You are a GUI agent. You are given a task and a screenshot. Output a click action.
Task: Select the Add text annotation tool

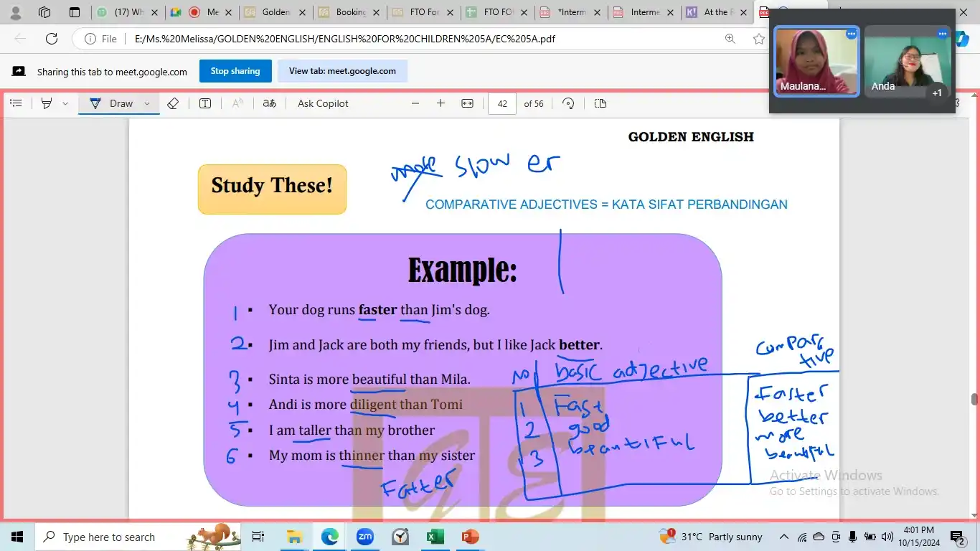click(204, 103)
